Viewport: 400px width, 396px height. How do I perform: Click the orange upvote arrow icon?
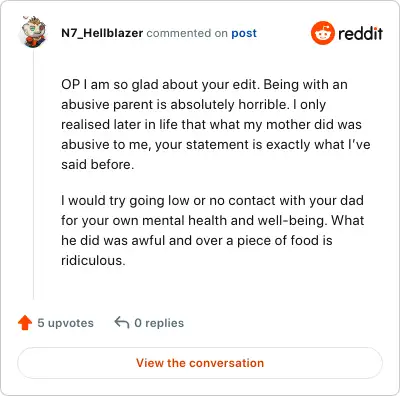click(x=25, y=323)
